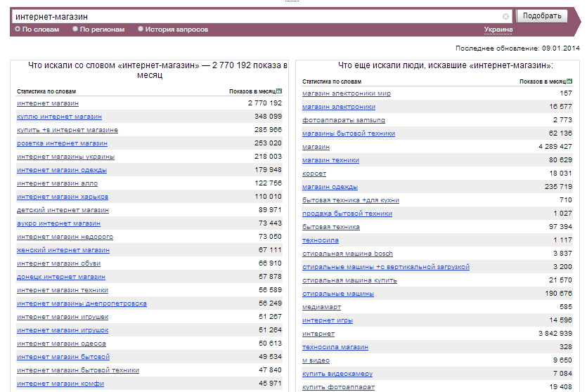Open the 'интернет магазин бытовой техники' link
The image size is (587, 392).
pos(78,370)
